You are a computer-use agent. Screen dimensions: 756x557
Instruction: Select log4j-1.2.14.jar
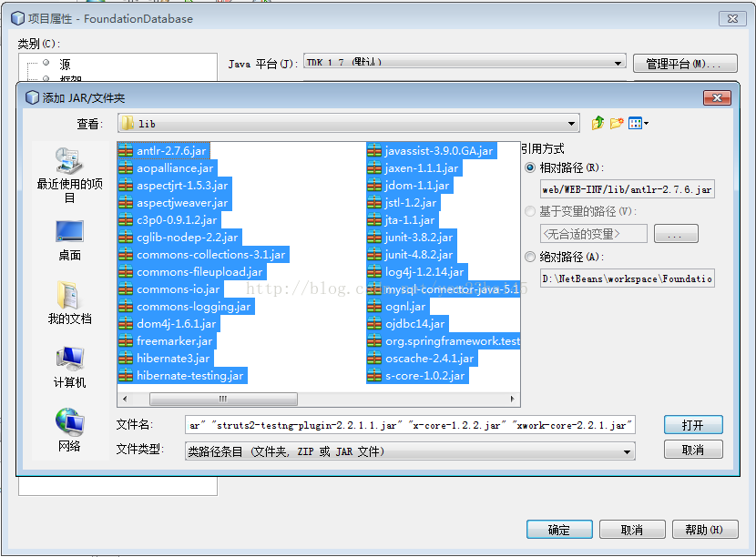click(x=416, y=272)
